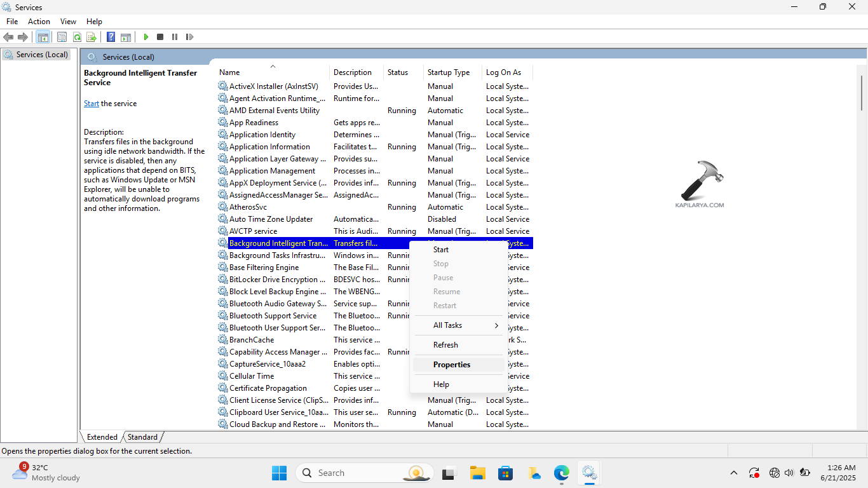The image size is (868, 488).
Task: Toggle Show/Hide Console Tree toolbar icon
Action: [x=43, y=37]
